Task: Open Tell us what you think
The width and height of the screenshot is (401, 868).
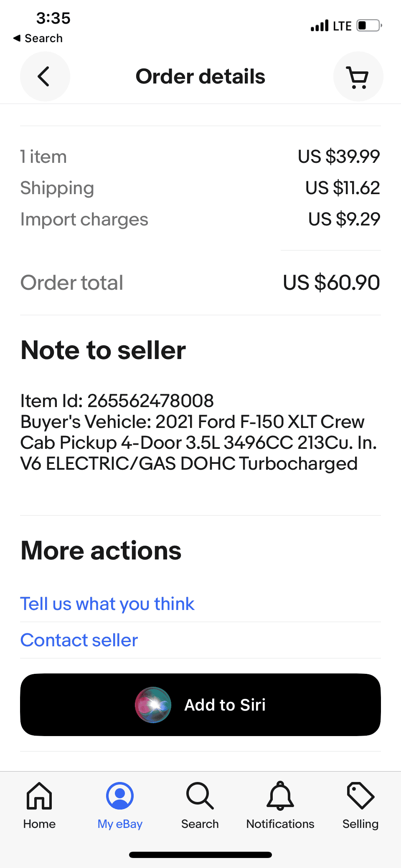Action: pyautogui.click(x=107, y=604)
